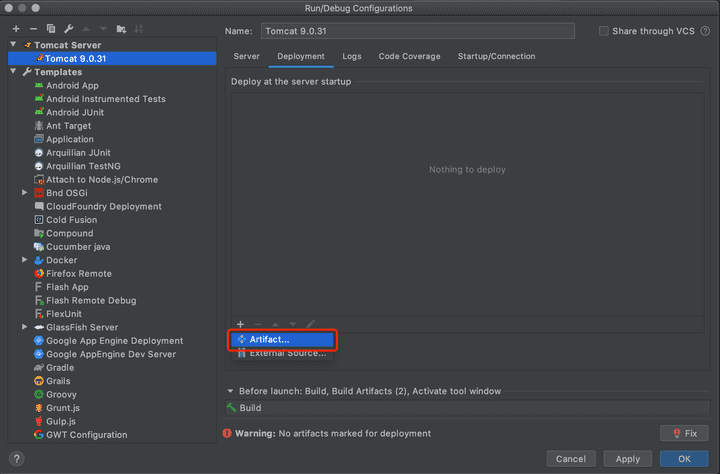Select Docker template in the tree
The width and height of the screenshot is (720, 474).
tap(61, 260)
